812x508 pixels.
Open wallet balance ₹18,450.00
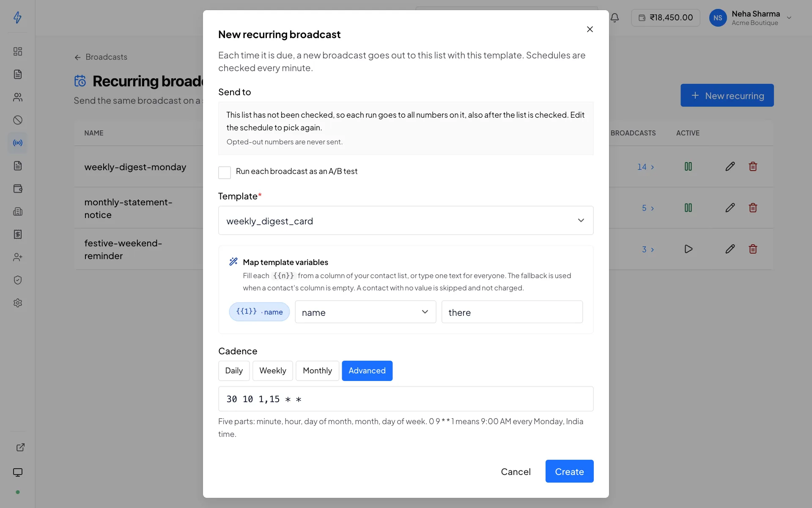(666, 18)
